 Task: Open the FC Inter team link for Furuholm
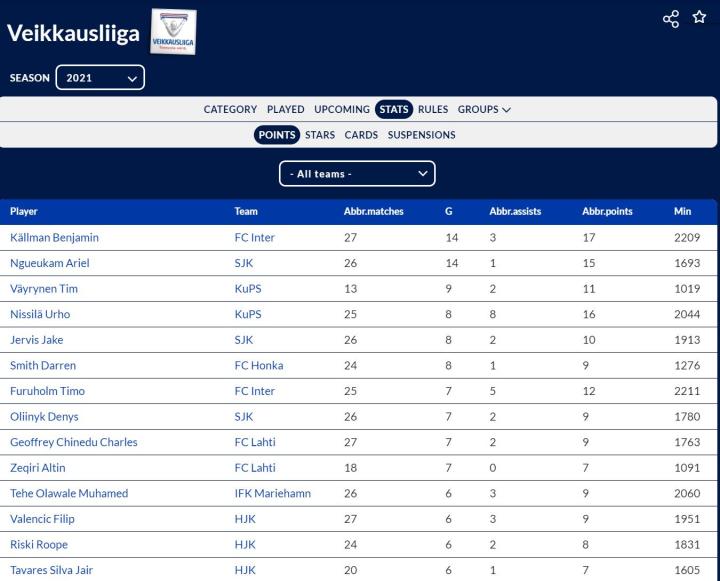(254, 391)
